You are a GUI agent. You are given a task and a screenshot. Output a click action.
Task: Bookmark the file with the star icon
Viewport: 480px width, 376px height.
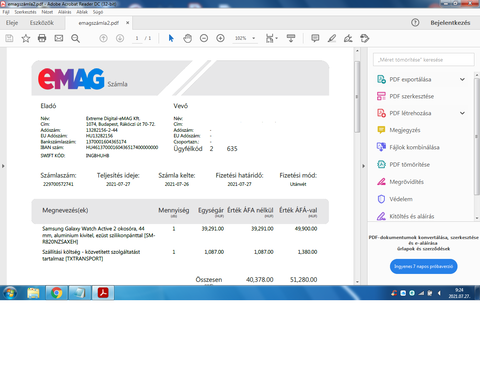26,38
